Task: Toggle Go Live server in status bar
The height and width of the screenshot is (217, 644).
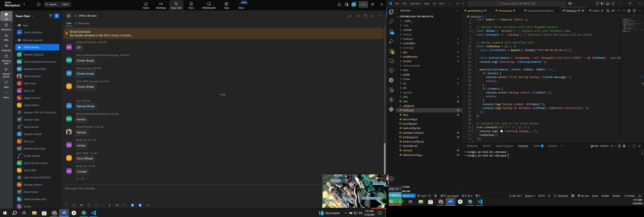Action: tap(583, 196)
